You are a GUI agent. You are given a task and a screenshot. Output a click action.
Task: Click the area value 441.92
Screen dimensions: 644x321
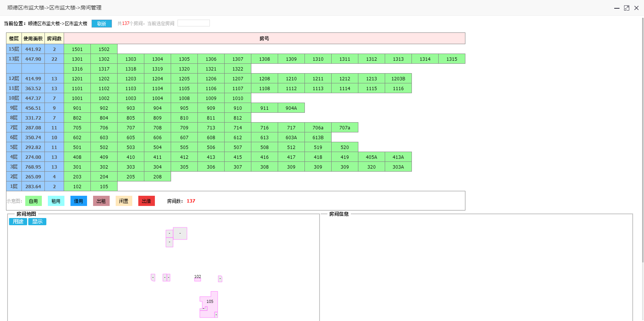[x=33, y=49]
